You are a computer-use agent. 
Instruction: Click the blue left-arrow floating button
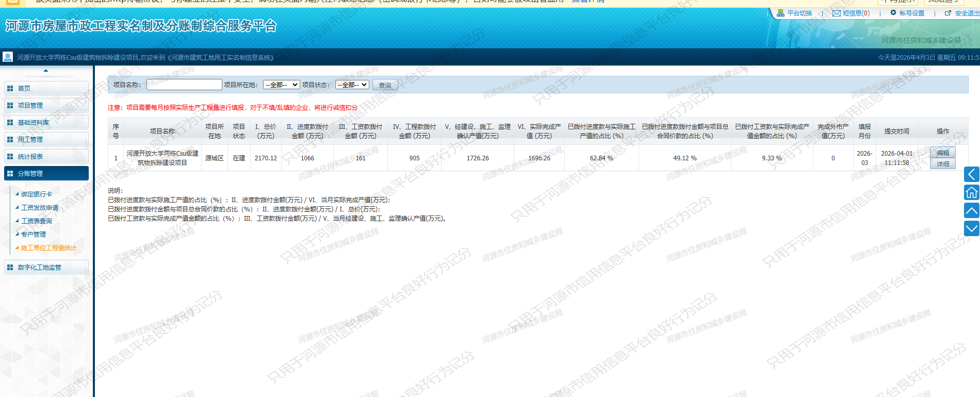click(x=972, y=174)
